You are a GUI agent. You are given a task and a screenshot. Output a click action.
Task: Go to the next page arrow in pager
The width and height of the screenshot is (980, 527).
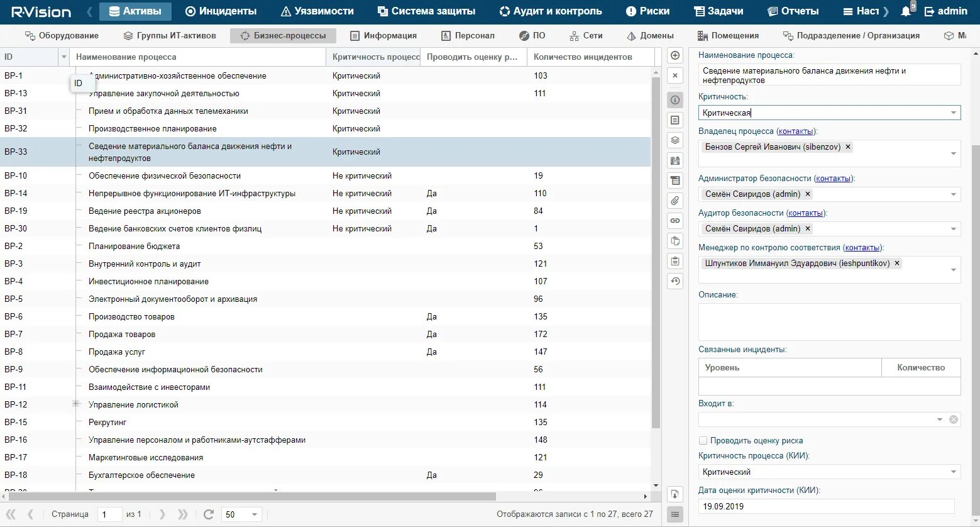tap(162, 514)
